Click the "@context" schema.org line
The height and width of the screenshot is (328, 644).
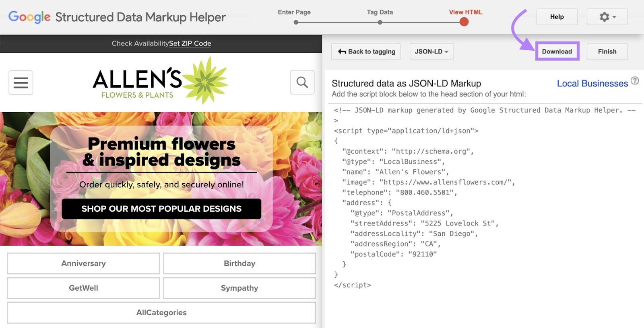point(408,152)
